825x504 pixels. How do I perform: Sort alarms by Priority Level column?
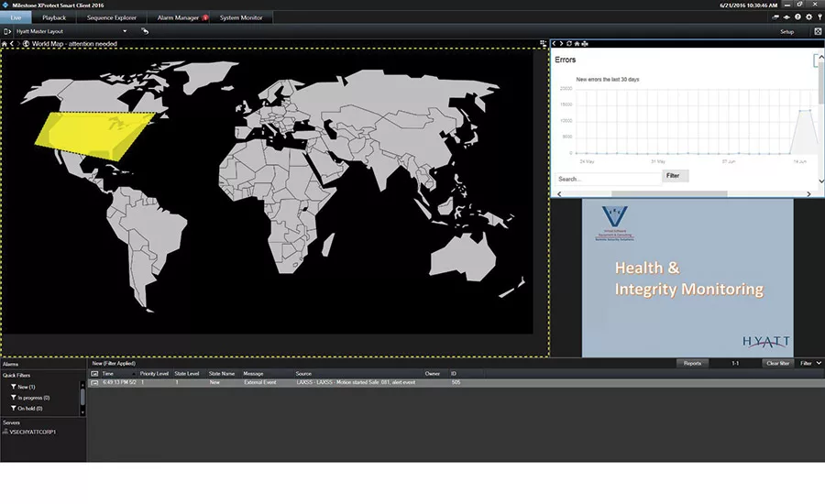(154, 374)
